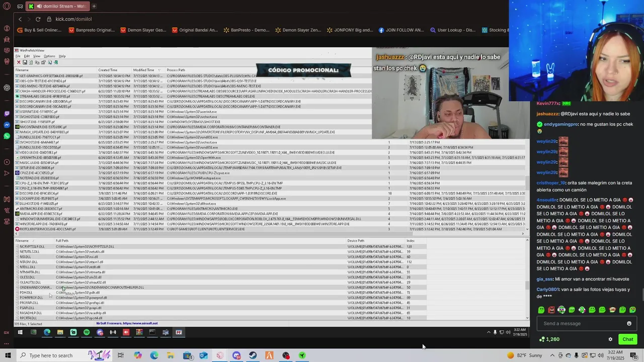
Task: Sort by the Created Time column
Action: (x=114, y=70)
